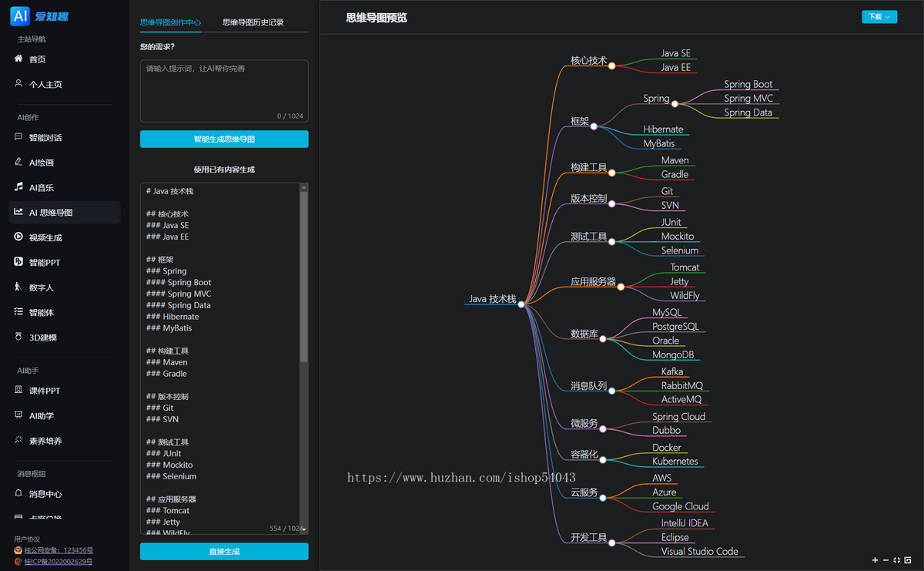
Task: Select the 思维导图创作中心 tab
Action: coord(170,22)
